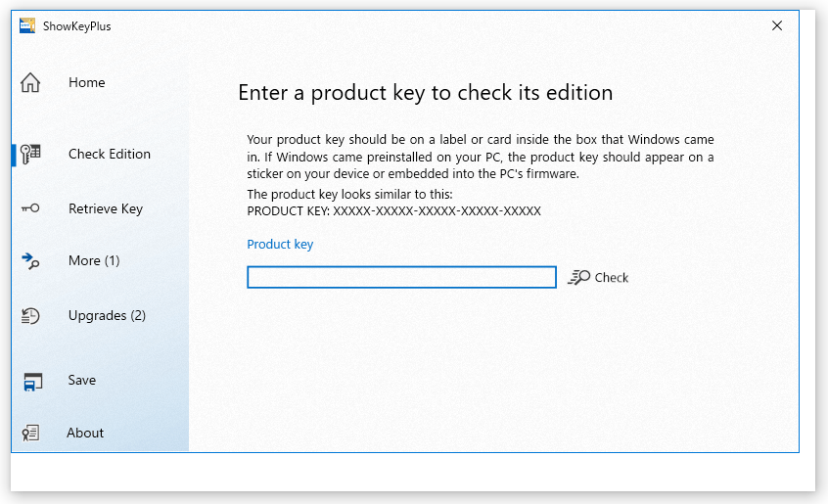Close the ShowKeyPlus window

click(x=777, y=25)
